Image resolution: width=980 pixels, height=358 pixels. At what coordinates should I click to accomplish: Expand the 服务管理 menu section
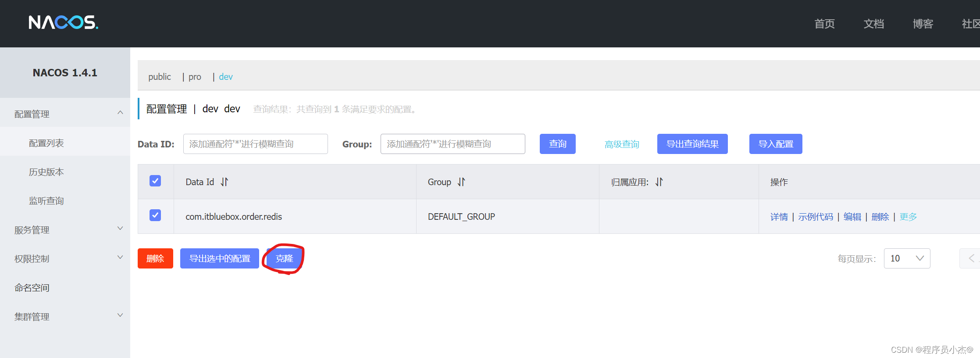point(65,229)
